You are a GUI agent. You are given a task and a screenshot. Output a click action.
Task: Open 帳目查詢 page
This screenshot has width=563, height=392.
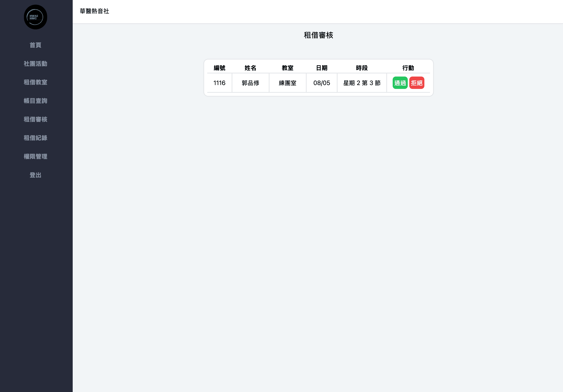click(36, 101)
